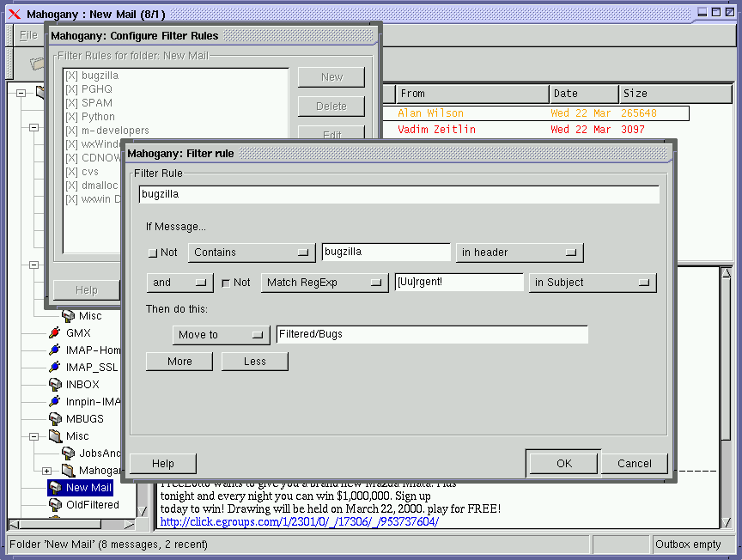Screen dimensions: 742x560
Task: Click the Misc group folder icon
Action: coord(55,436)
